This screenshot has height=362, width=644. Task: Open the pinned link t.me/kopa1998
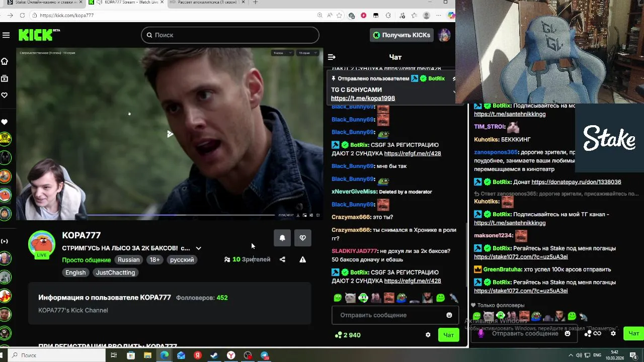(363, 99)
